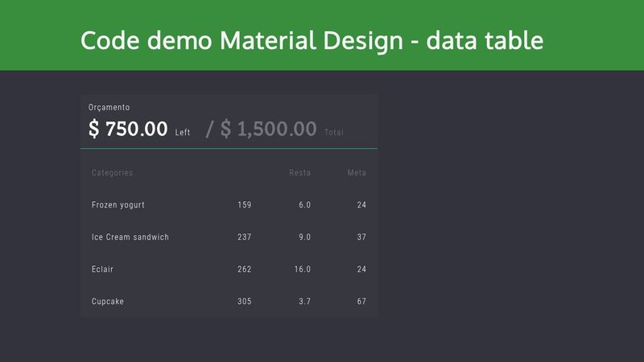The image size is (644, 362).
Task: Click Resta value 16.0 for Eclair
Action: click(303, 269)
